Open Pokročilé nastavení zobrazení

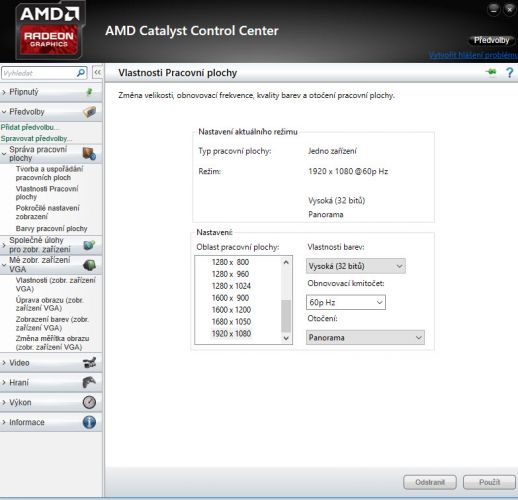(48, 212)
